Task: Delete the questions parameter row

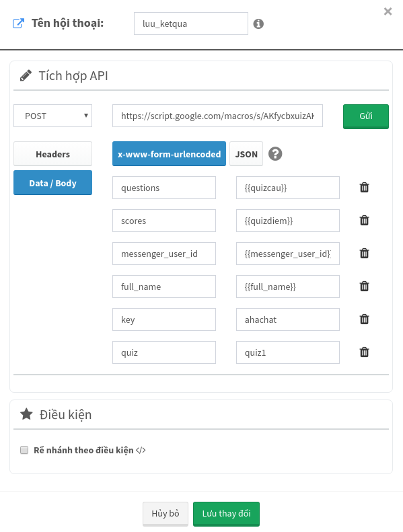Action: tap(364, 187)
